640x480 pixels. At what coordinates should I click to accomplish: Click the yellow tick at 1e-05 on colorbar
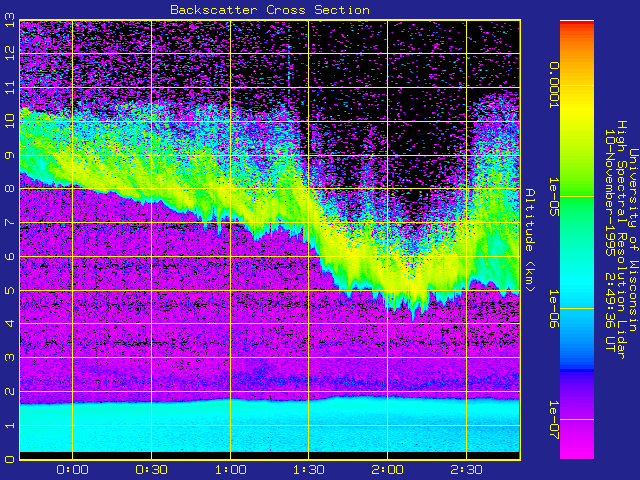[x=577, y=197]
